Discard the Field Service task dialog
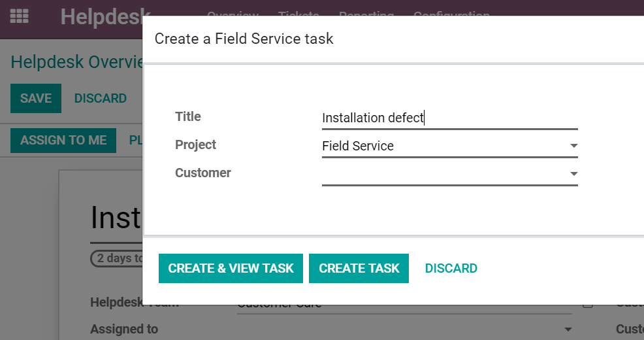 coord(451,268)
